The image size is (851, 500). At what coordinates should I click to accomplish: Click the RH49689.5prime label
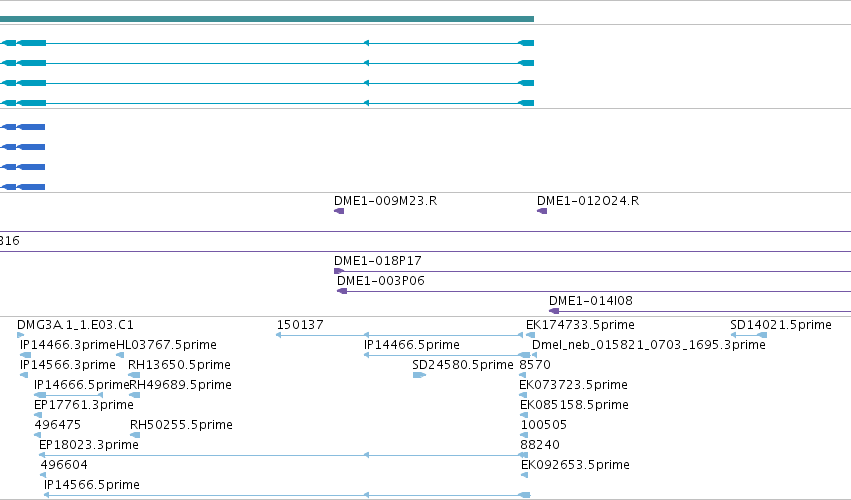point(180,385)
